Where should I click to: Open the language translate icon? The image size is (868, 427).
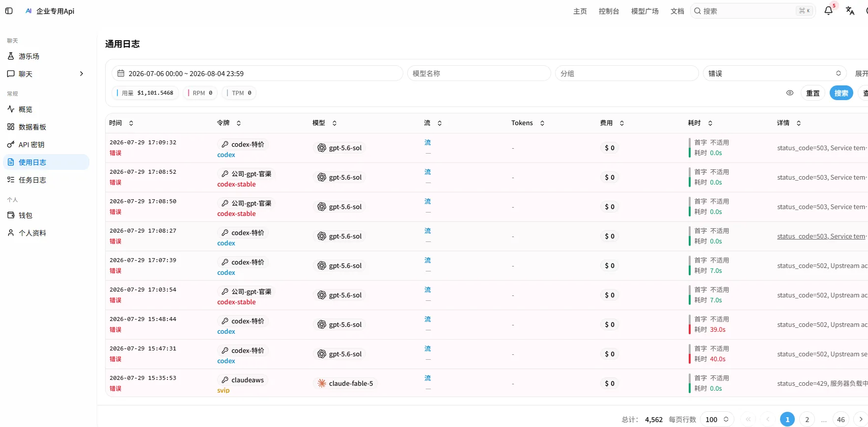tap(850, 11)
